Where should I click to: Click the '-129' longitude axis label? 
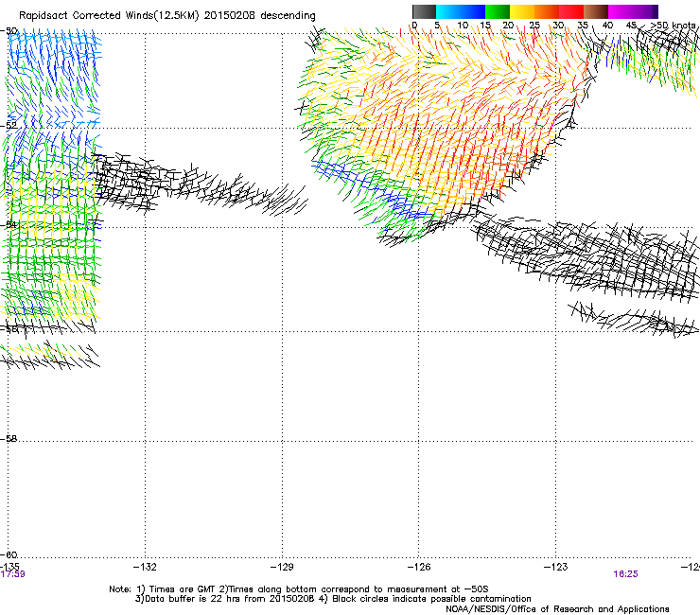[282, 567]
